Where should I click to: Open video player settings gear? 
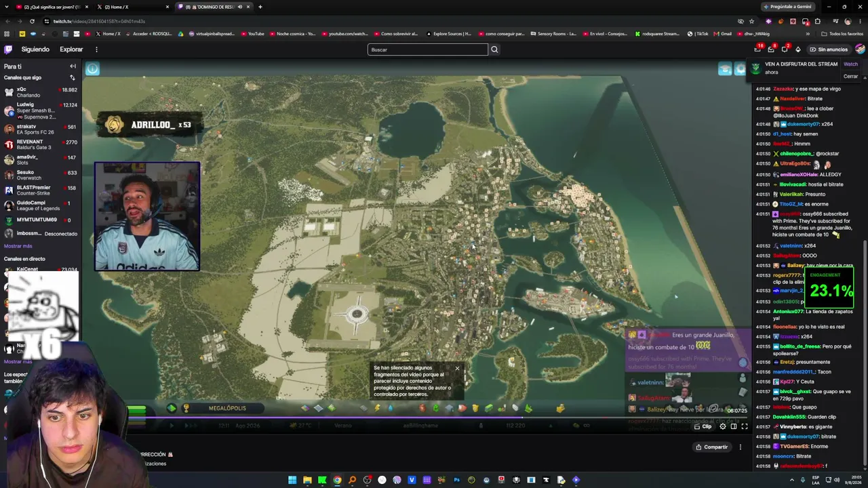722,426
